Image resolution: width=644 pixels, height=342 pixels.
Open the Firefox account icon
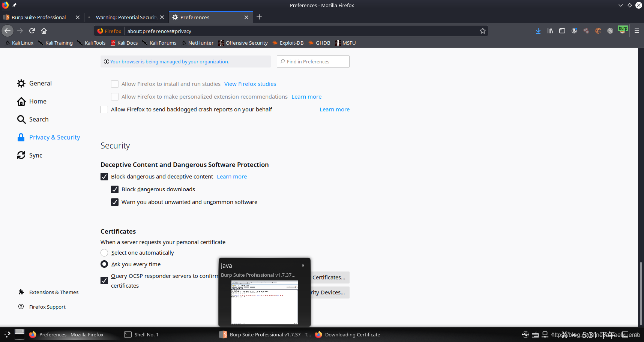coord(574,31)
